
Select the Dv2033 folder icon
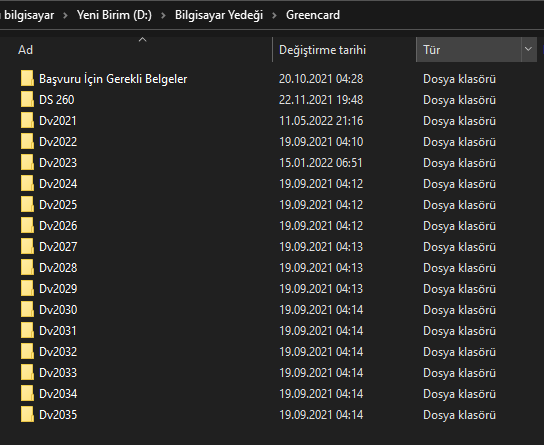[x=27, y=373]
